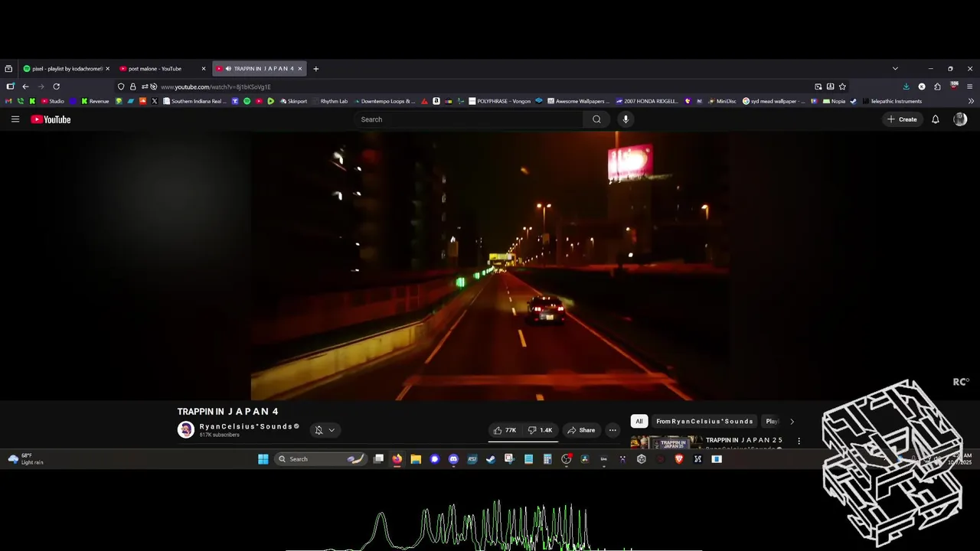This screenshot has width=980, height=551.
Task: Open RyanCelsius Sounds channel avatar
Action: coord(186,429)
